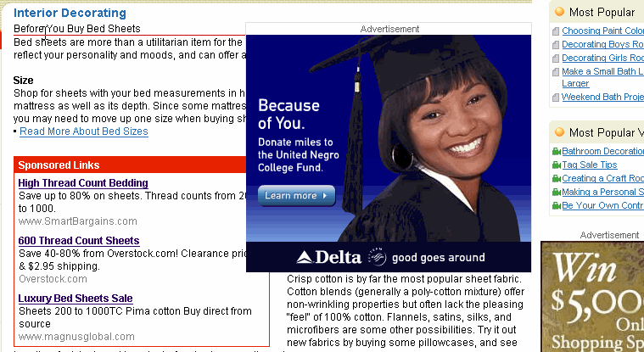Image resolution: width=644 pixels, height=352 pixels.
Task: Open Weekend Bath Projects popular link
Action: coord(602,97)
